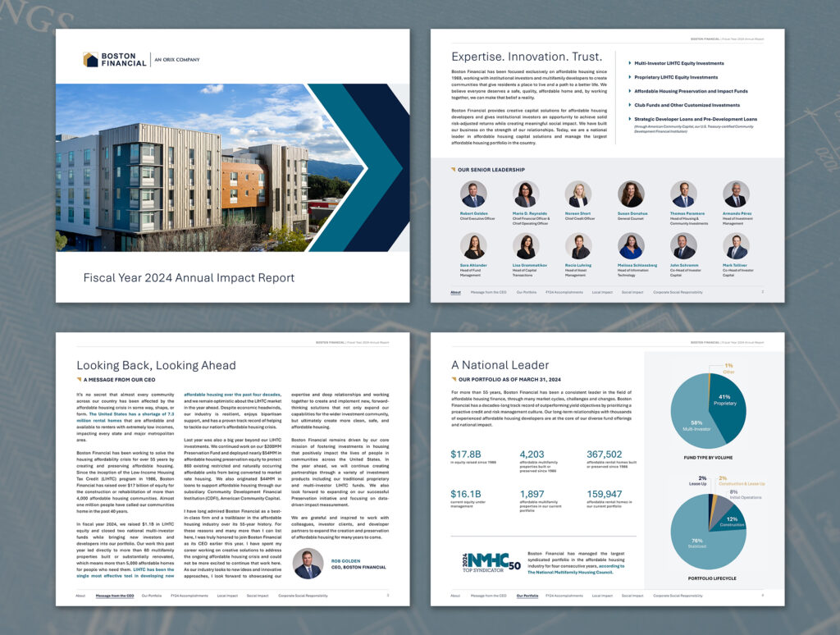
Task: Click Fiscal Year 2024 Annual Impact Report title
Action: click(189, 277)
